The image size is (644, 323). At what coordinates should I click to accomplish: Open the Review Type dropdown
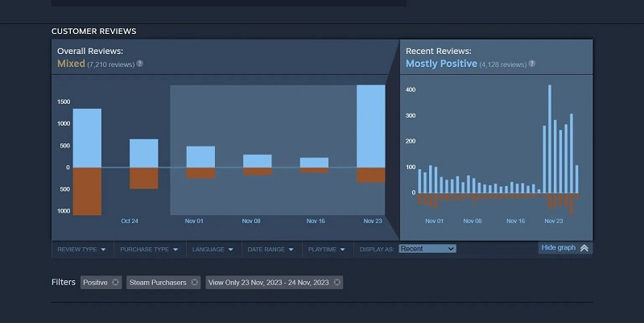(81, 250)
